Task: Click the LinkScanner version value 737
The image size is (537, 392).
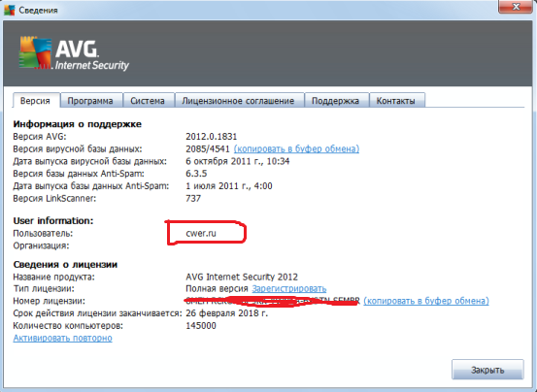Action: click(193, 198)
